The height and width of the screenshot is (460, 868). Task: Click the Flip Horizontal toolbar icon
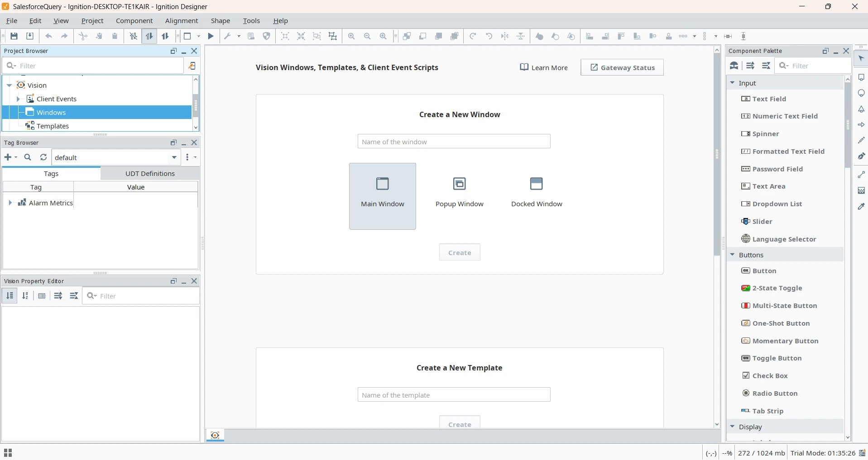[505, 36]
